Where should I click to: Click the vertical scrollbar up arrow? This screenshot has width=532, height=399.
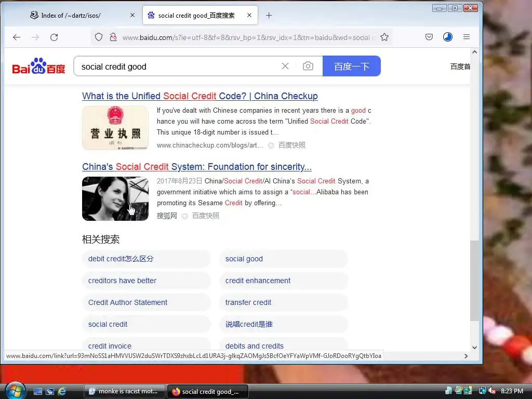click(x=474, y=52)
